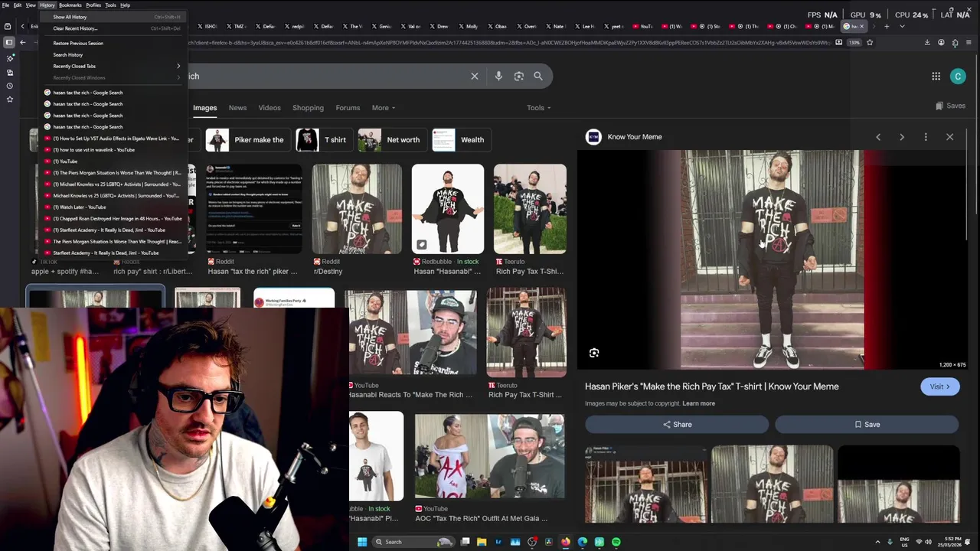
Task: Open AOC Tax The Rich Met Gala thumbnail
Action: [x=489, y=456]
